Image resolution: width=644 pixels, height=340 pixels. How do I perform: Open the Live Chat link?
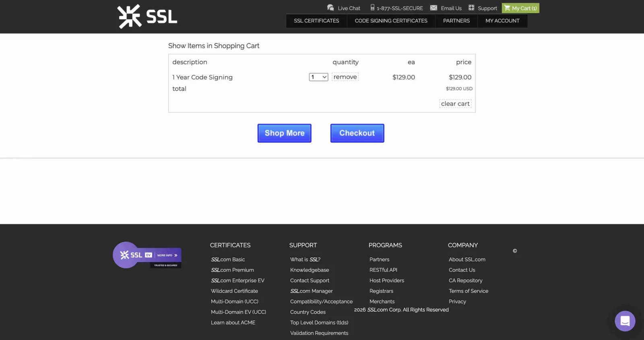tap(349, 8)
